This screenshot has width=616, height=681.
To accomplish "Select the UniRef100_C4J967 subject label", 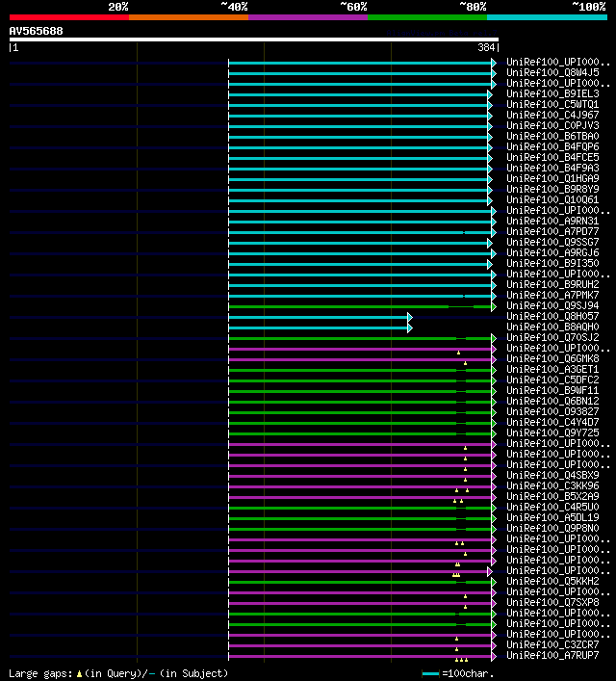I will [x=552, y=115].
